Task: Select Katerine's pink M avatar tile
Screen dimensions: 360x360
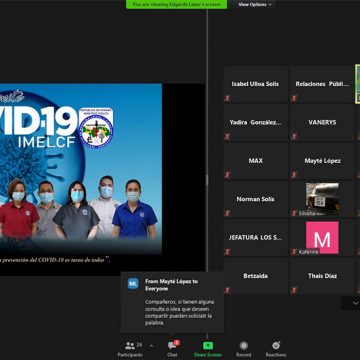Action: pos(322,237)
